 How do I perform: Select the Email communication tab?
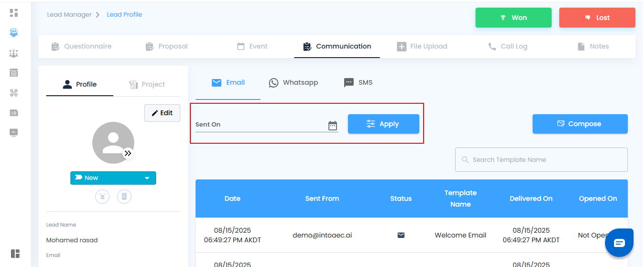(x=228, y=82)
